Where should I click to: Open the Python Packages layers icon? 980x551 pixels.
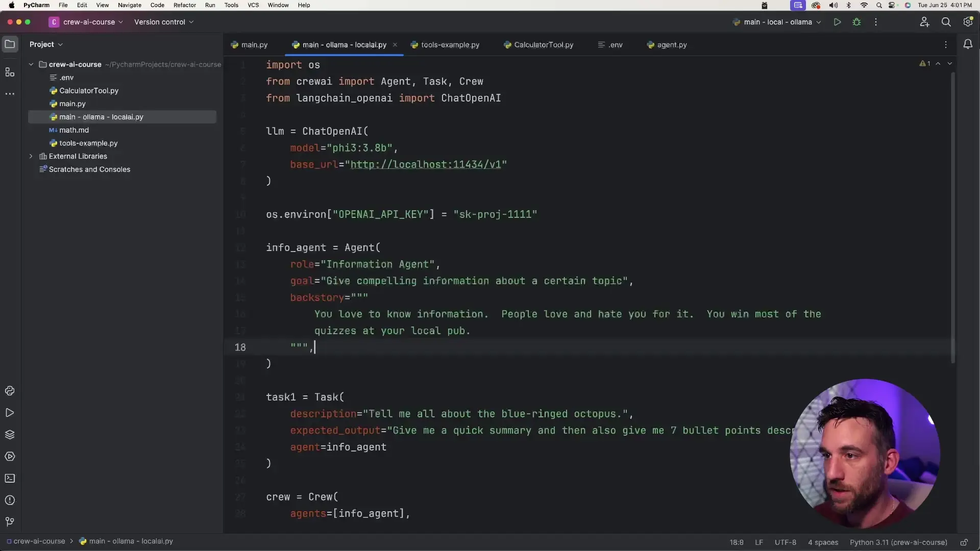pyautogui.click(x=10, y=435)
